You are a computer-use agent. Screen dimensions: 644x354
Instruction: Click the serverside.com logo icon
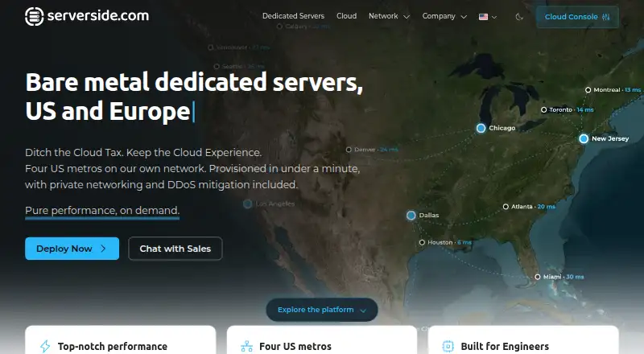[x=34, y=16]
